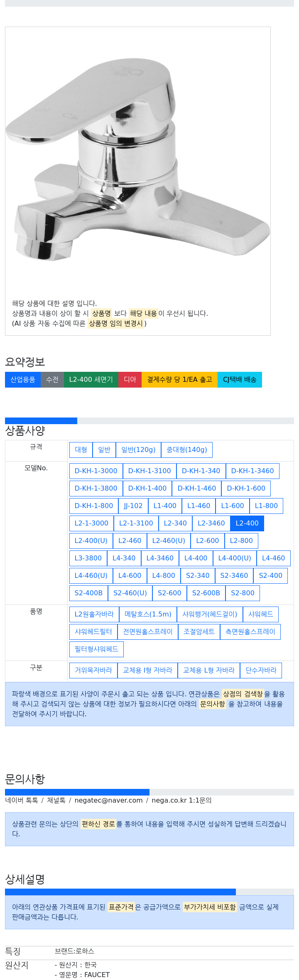
Task: Choose the 대형 size option
Action: [81, 450]
